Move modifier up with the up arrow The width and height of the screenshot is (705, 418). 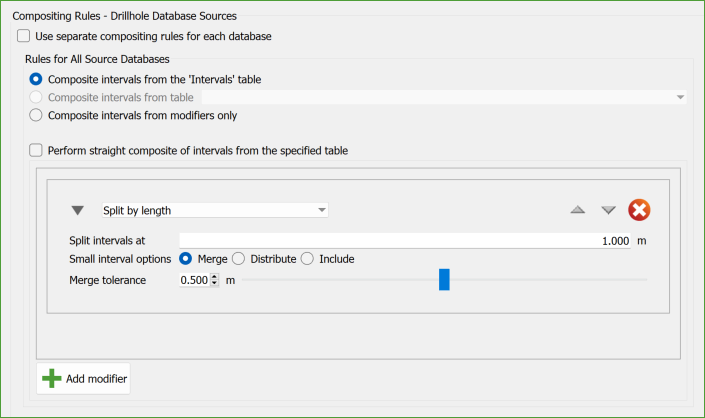(x=577, y=210)
